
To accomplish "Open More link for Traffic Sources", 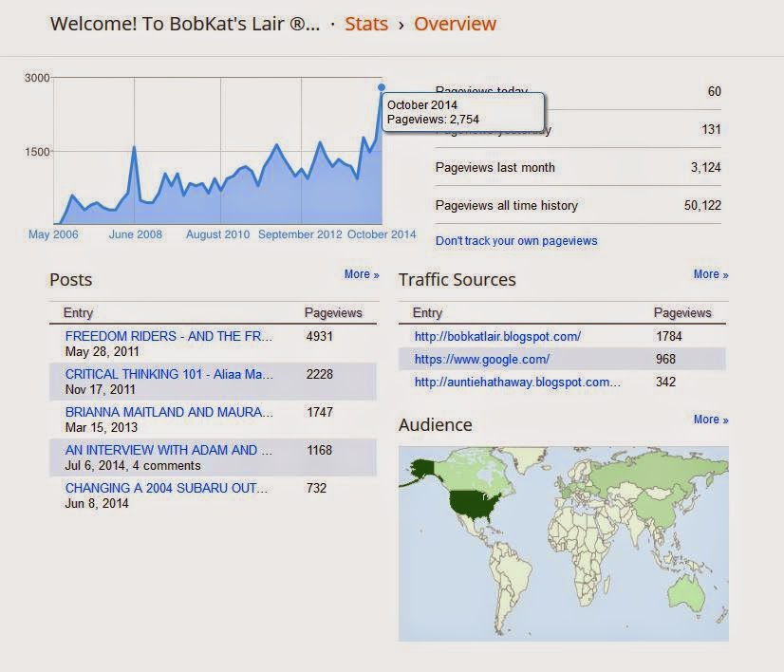I will (711, 274).
